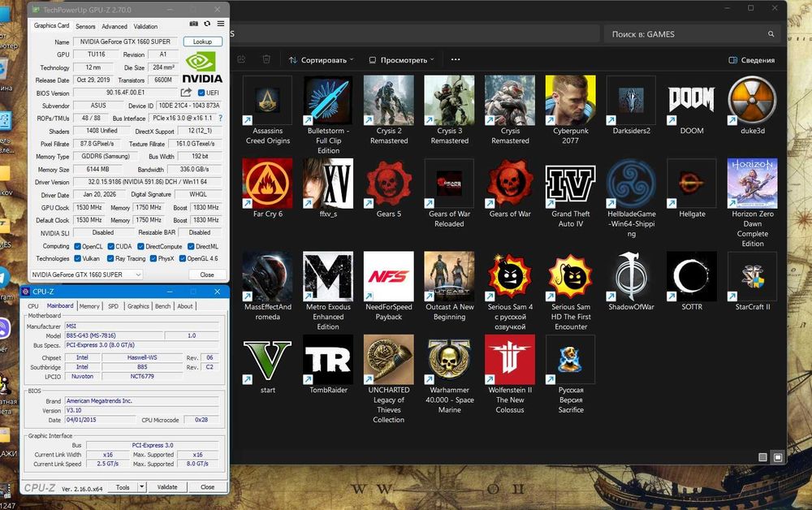Image resolution: width=812 pixels, height=510 pixels.
Task: Open the Сведения details pane button
Action: coord(751,60)
